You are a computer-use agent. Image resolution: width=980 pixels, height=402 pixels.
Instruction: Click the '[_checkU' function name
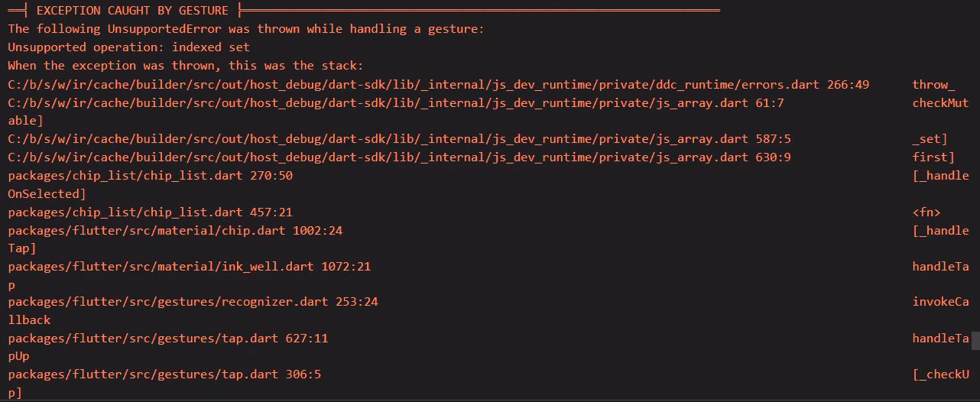coord(940,374)
